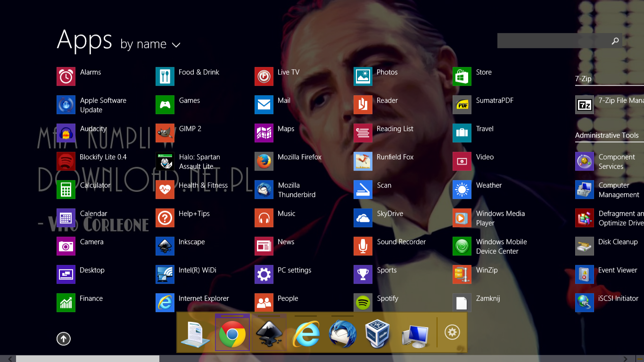The width and height of the screenshot is (644, 362).
Task: Open the Finance app icon
Action: tap(66, 303)
